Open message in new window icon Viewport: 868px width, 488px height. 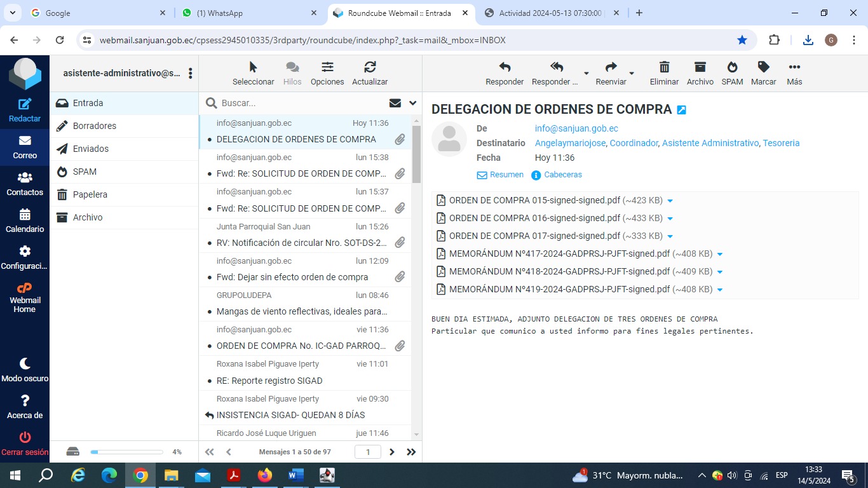682,110
